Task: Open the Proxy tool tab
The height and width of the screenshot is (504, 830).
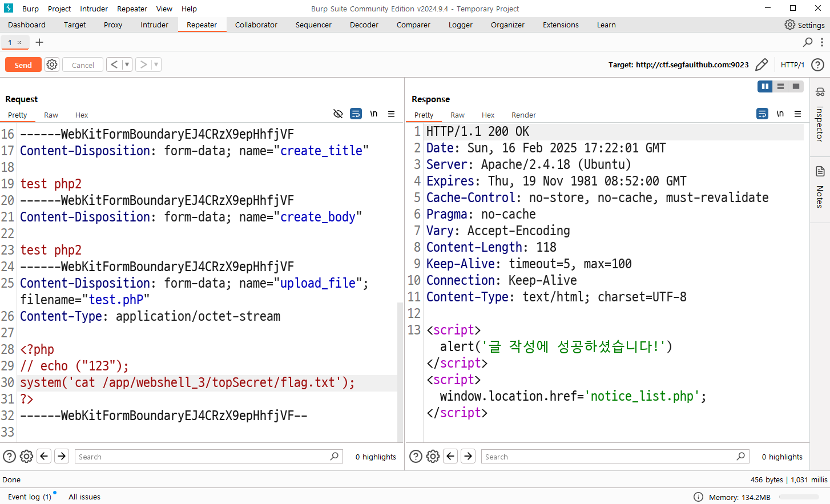Action: (x=113, y=25)
